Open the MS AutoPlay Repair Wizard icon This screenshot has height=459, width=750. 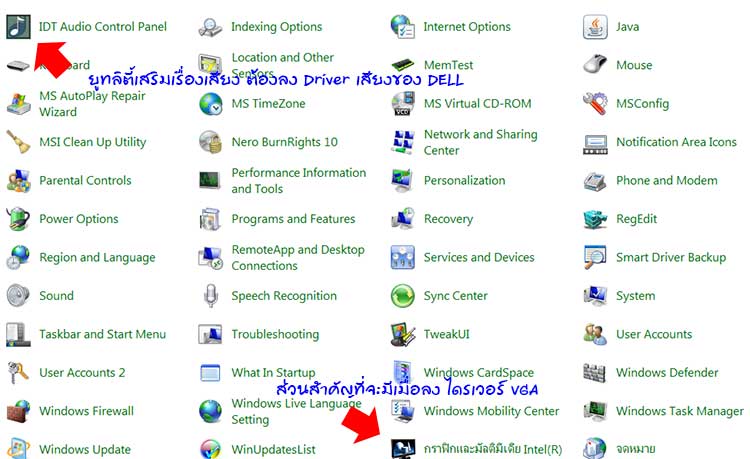pyautogui.click(x=18, y=104)
